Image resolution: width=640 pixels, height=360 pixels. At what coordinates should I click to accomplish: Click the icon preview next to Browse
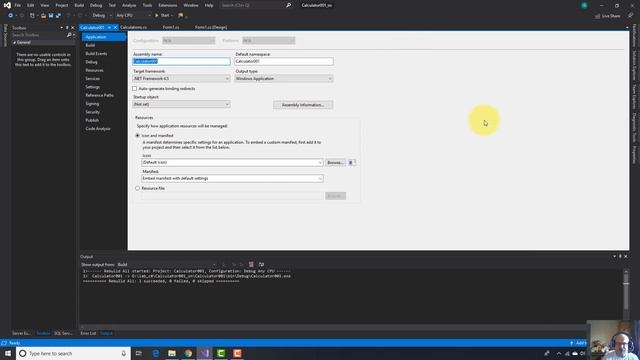[352, 162]
